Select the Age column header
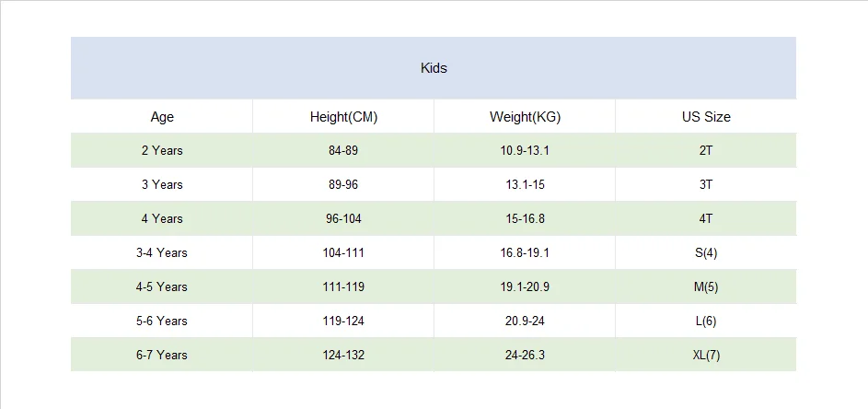The width and height of the screenshot is (868, 409). (162, 117)
